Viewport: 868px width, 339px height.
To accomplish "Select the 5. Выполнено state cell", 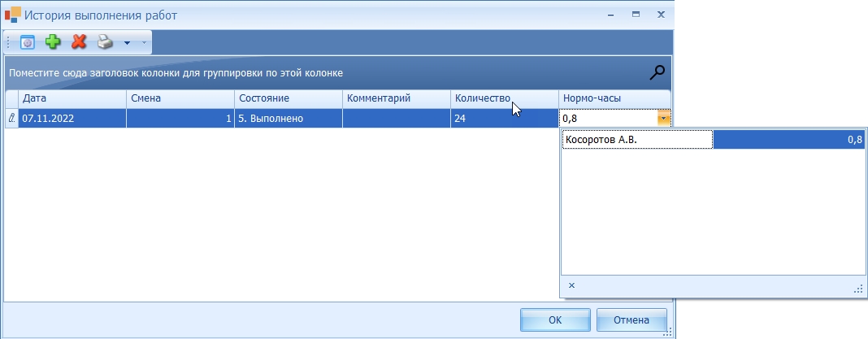I will (289, 118).
